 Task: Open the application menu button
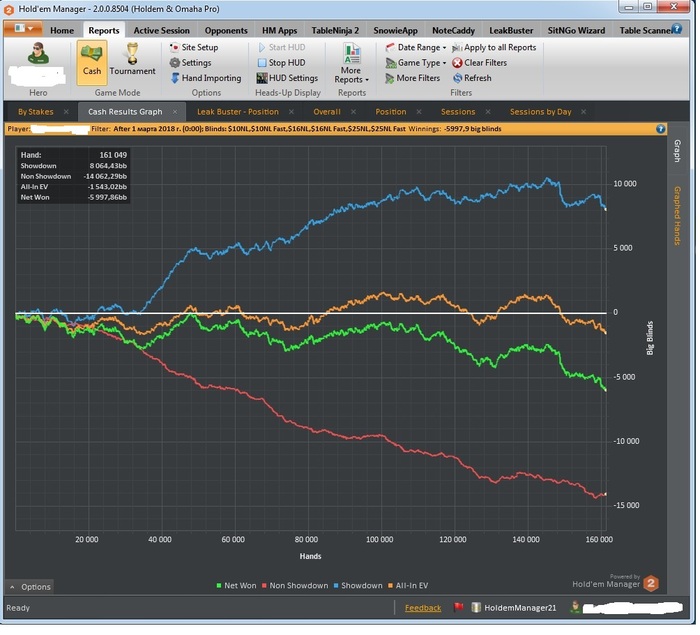tap(23, 29)
